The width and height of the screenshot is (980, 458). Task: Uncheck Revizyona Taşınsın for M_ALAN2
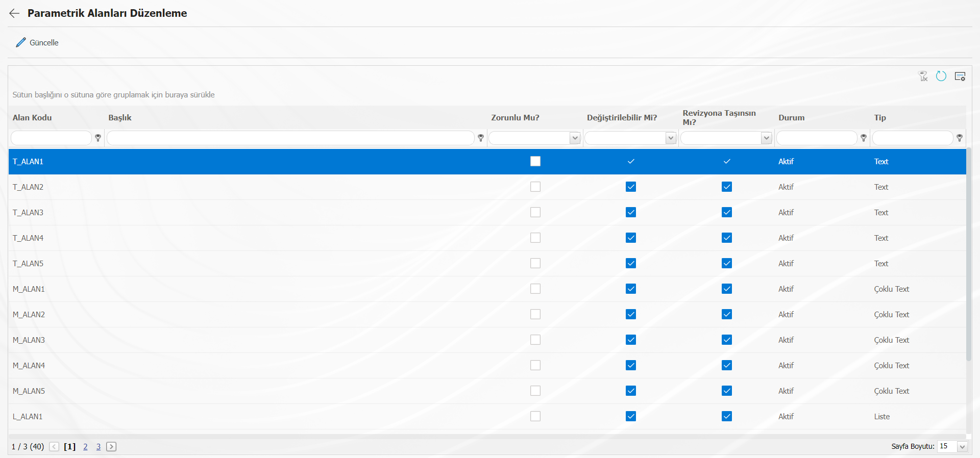[727, 314]
